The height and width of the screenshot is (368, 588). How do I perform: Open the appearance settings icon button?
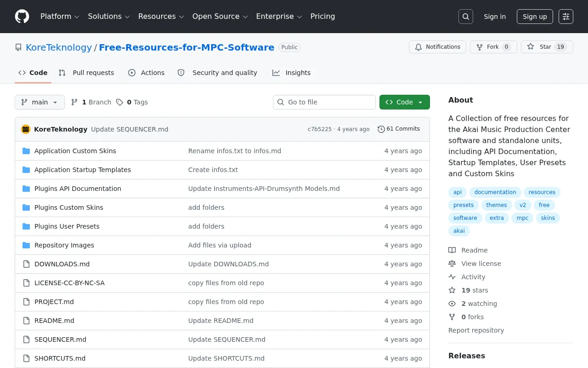pos(566,17)
